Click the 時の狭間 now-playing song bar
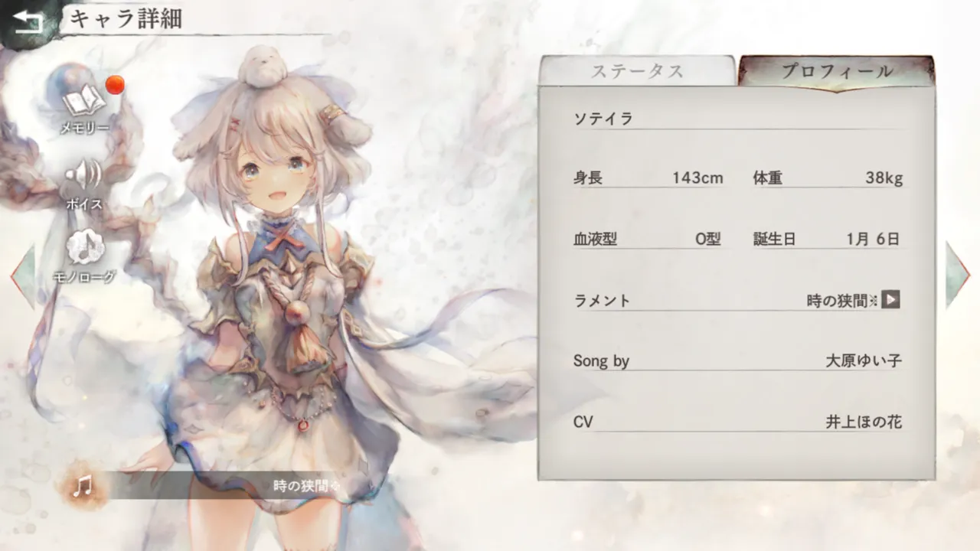This screenshot has width=980, height=551. click(222, 485)
